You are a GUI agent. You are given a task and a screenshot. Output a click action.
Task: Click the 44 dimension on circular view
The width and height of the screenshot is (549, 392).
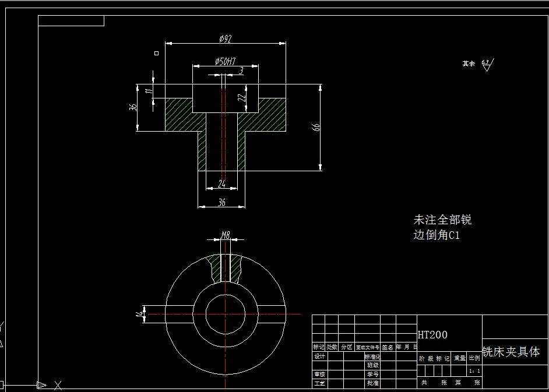tap(143, 315)
